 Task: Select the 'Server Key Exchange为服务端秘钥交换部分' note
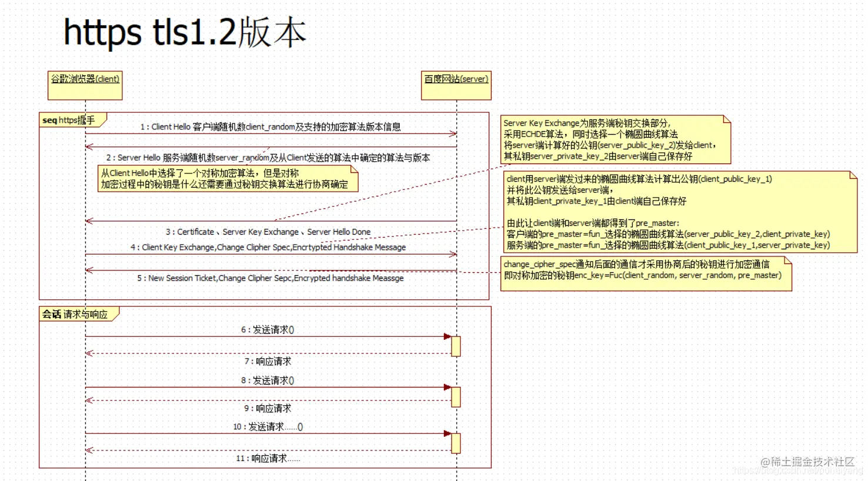616,139
